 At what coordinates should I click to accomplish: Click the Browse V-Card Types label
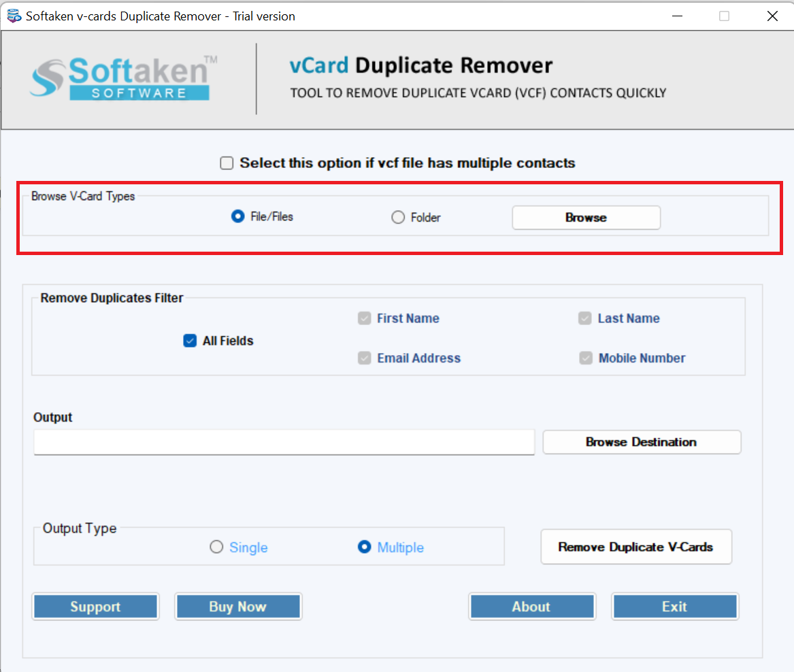pos(83,196)
